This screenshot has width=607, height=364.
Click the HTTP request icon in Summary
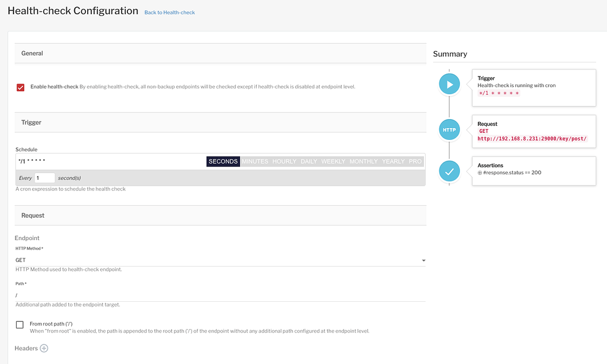pos(449,130)
